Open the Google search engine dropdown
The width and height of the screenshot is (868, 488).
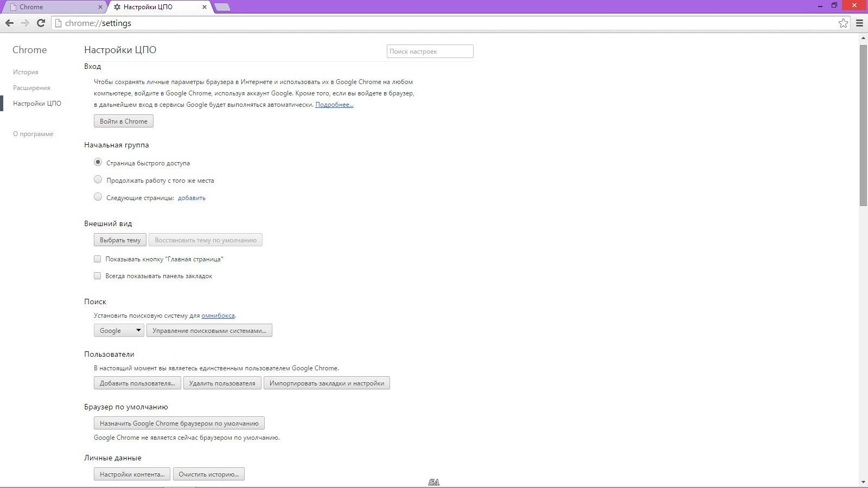click(119, 330)
